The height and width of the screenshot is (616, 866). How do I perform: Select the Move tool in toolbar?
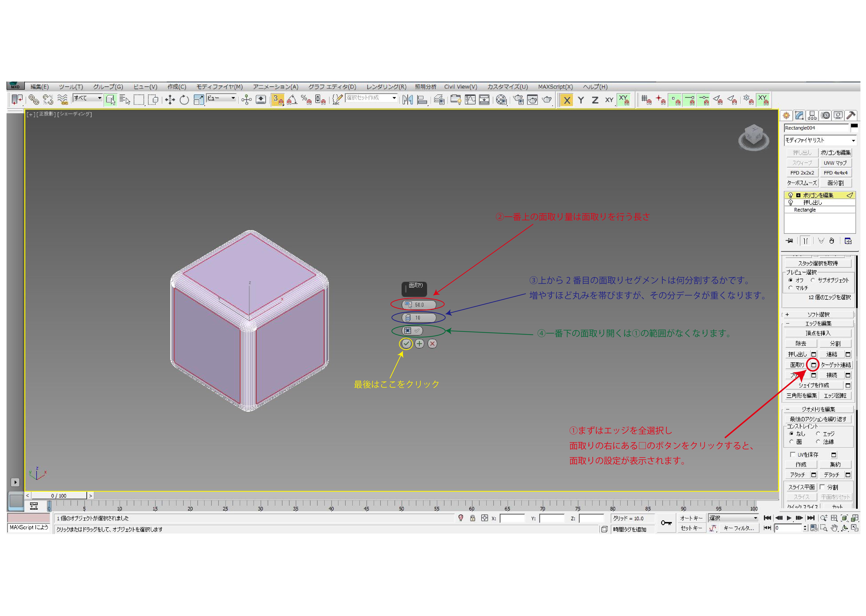(x=170, y=100)
